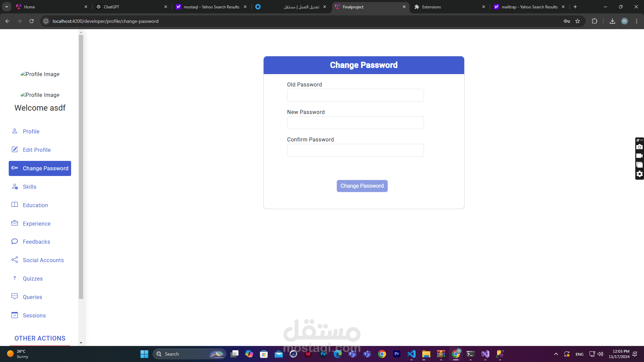
Task: Submit with the Change Password button
Action: pos(362,186)
